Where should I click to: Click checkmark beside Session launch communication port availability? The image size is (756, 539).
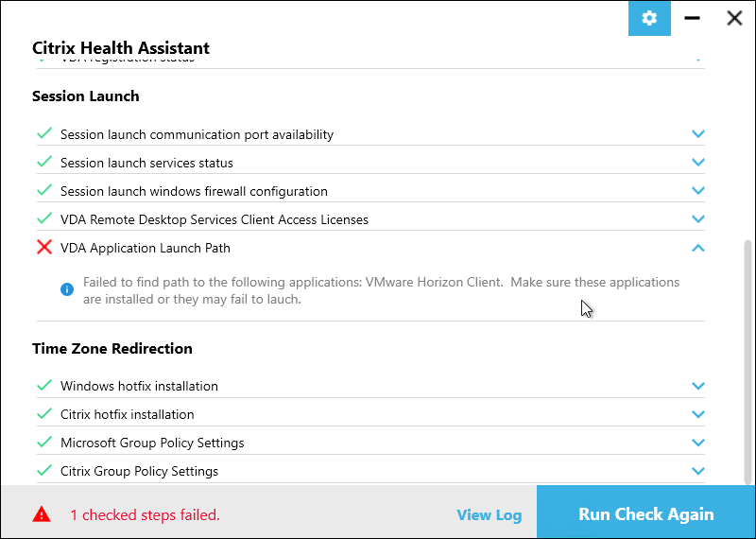tap(44, 133)
